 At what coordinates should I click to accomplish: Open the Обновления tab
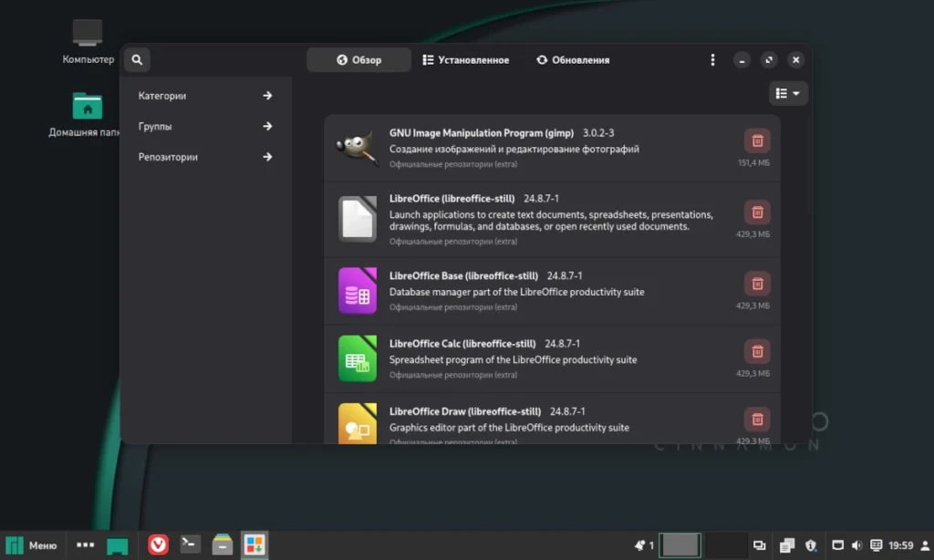[x=573, y=59]
